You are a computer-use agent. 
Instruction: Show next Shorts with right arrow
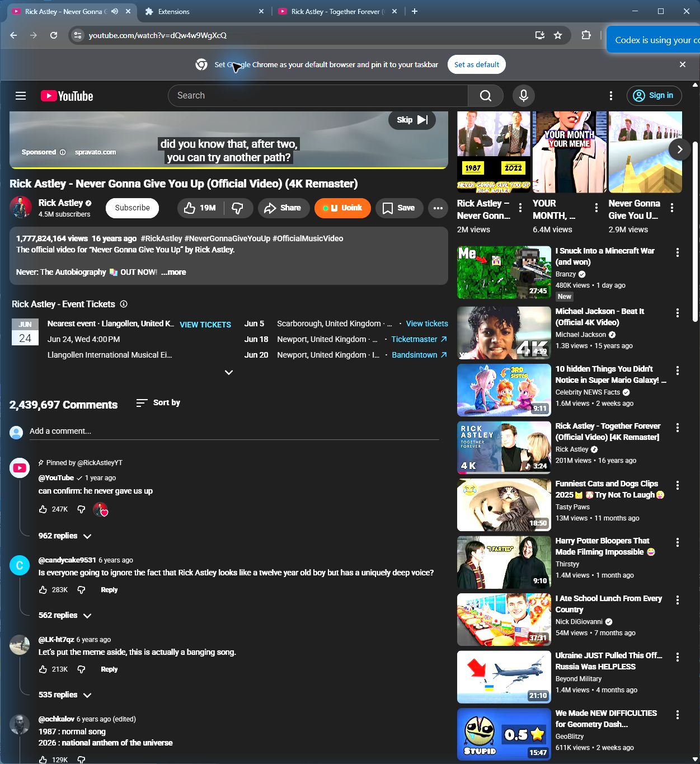[x=679, y=149]
